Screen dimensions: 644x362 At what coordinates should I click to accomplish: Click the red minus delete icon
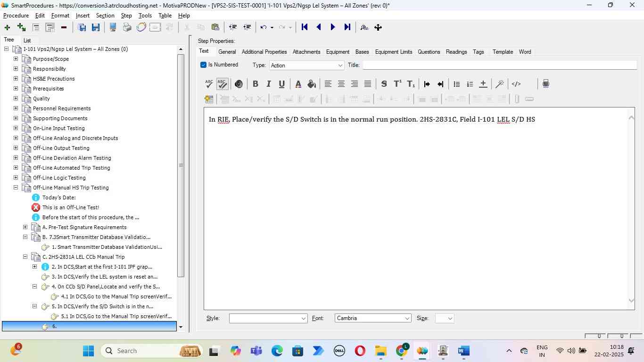point(64,27)
